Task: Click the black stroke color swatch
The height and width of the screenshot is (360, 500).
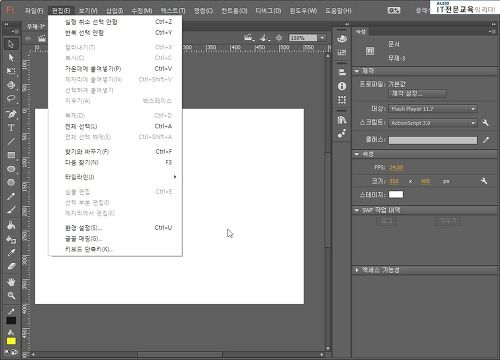Action: click(x=11, y=320)
